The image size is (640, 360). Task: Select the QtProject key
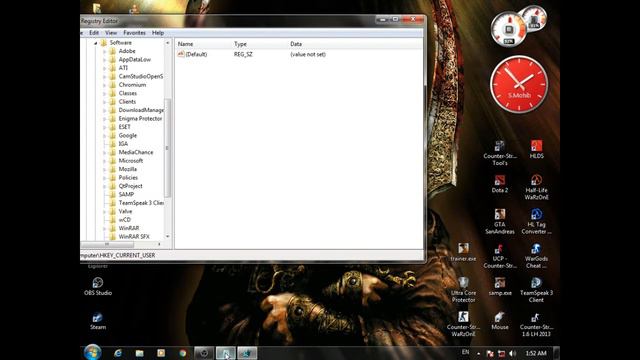[130, 186]
